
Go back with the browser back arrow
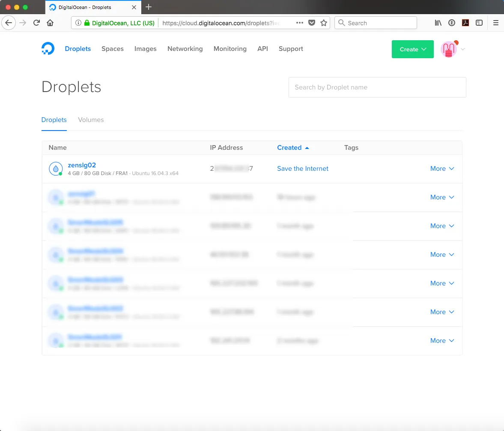9,23
